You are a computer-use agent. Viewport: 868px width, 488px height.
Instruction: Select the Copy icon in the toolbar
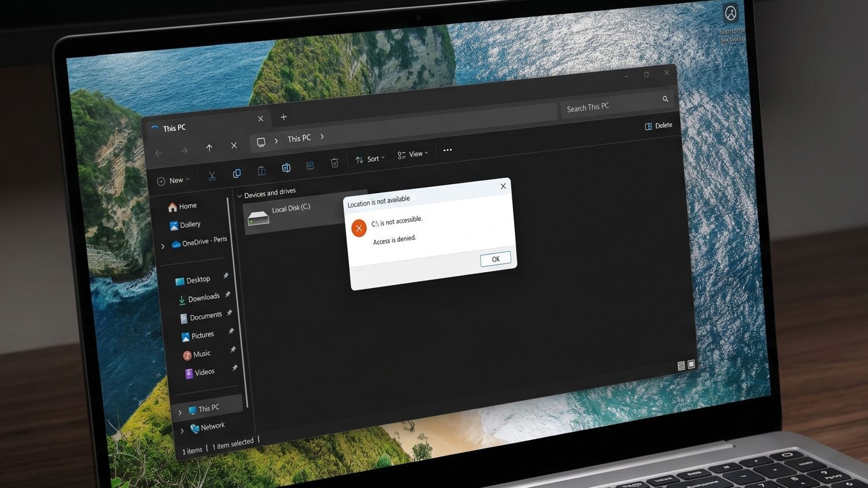coord(237,173)
